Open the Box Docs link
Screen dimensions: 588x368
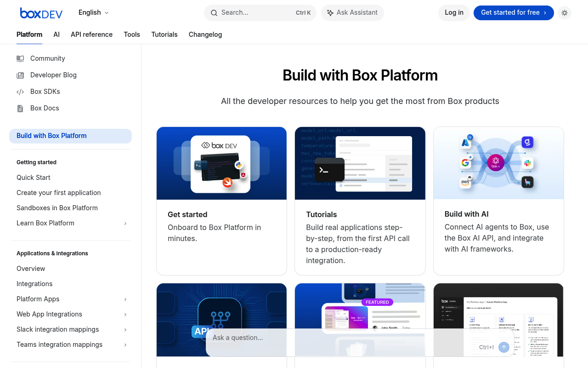click(45, 108)
